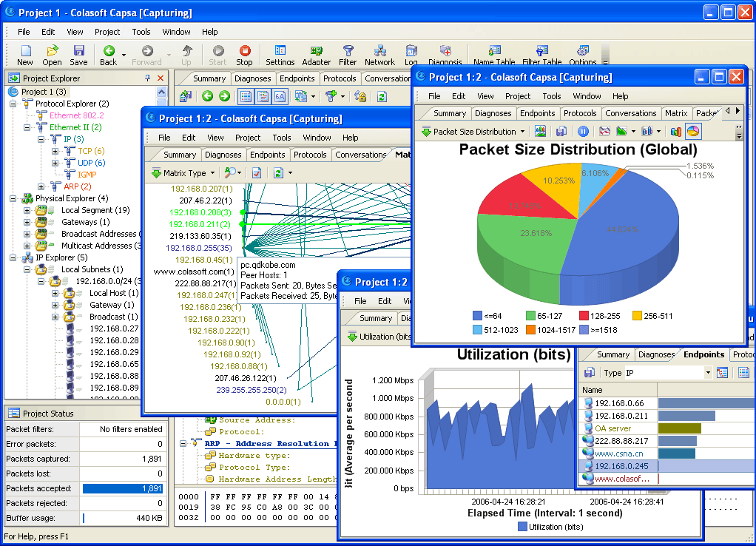This screenshot has height=546, width=756.
Task: Select the pie chart view icon
Action: point(693,131)
